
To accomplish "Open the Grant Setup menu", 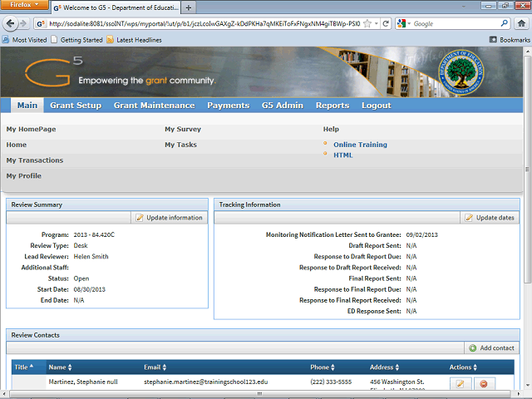I will [76, 106].
